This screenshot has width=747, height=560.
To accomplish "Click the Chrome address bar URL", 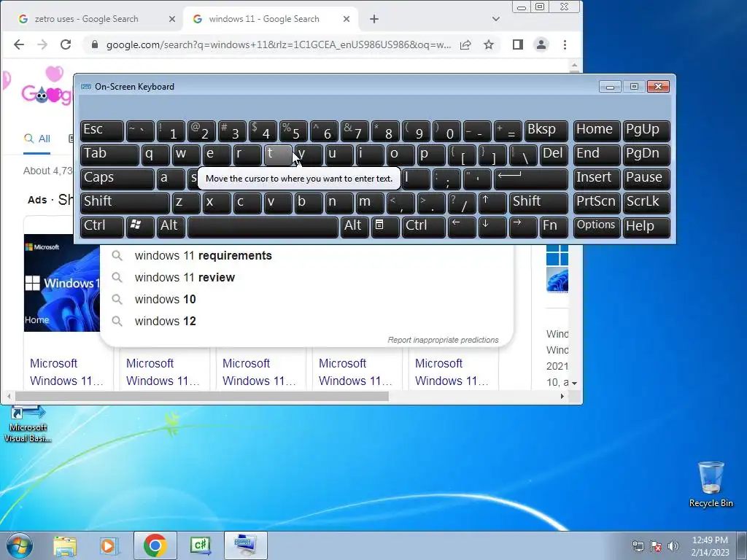I will pos(279,44).
